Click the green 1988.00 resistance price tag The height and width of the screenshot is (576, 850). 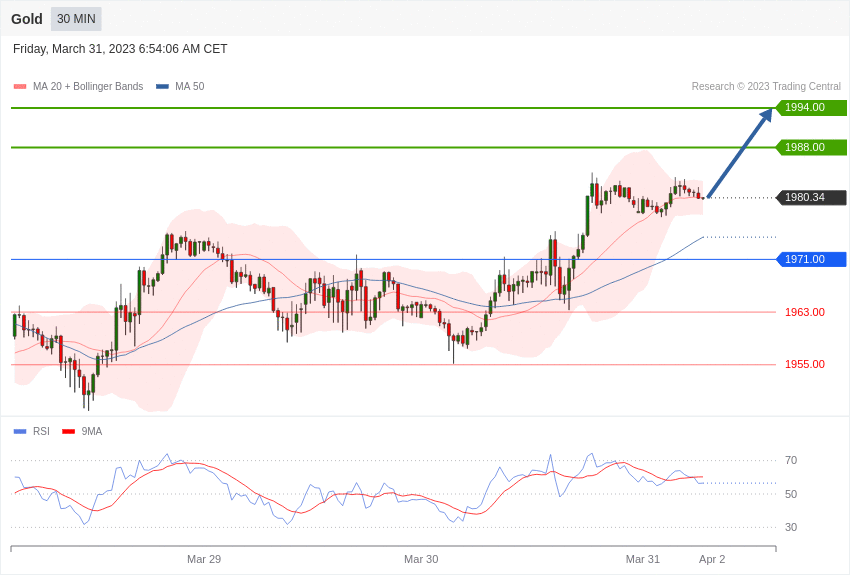pos(811,147)
